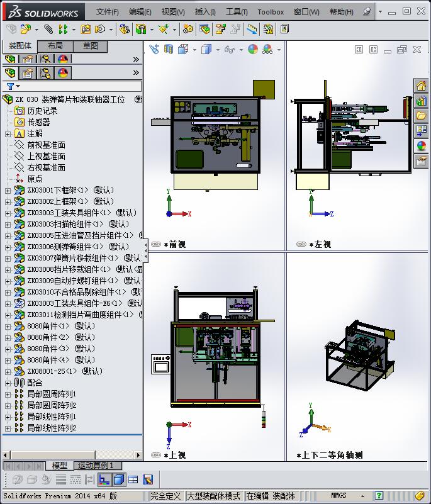Screen dimensions: 431x504
Task: Open the View Palette task pane icon
Action: [x=421, y=130]
